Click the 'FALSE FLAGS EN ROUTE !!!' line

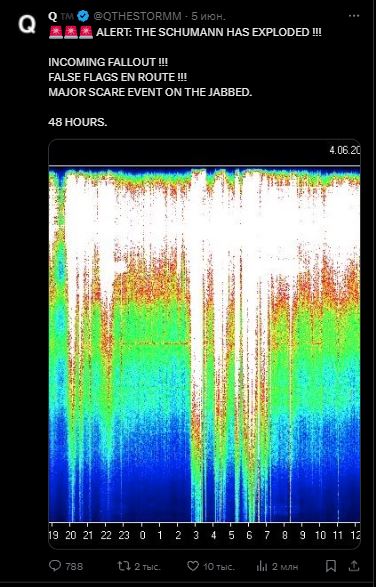coord(118,77)
